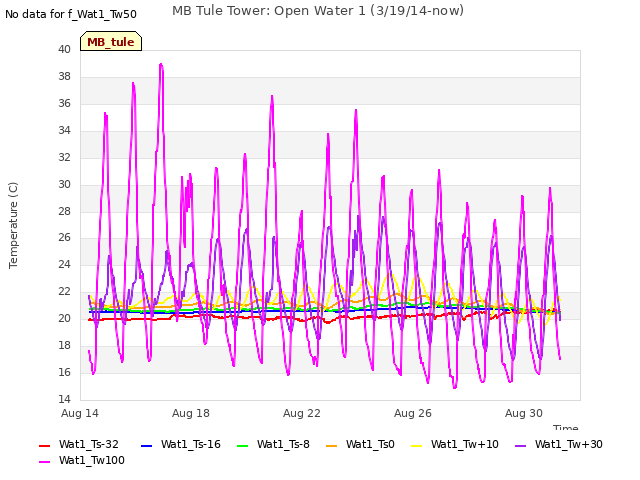Click the purple Wat1_Tw+30 legend swatch
The width and height of the screenshot is (640, 480).
click(520, 446)
